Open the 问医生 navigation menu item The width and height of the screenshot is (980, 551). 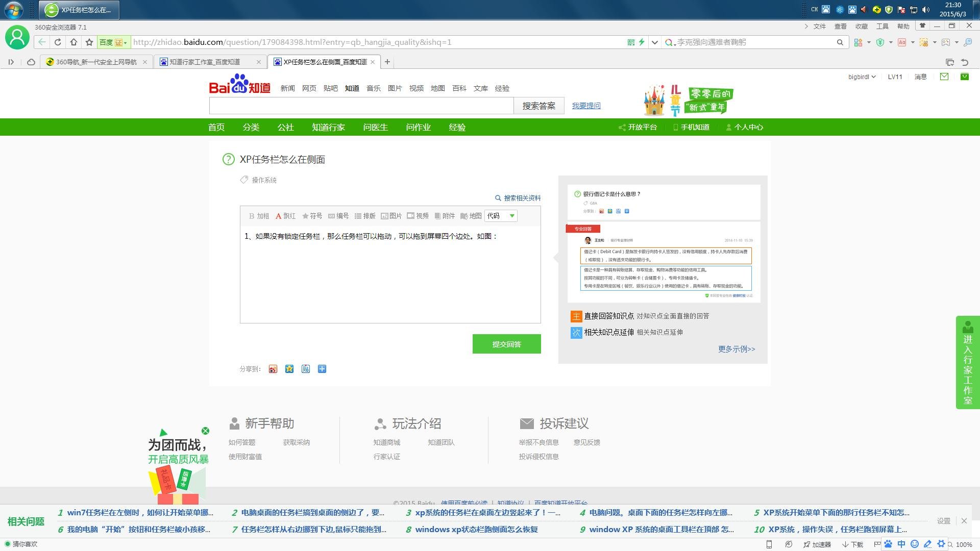pyautogui.click(x=375, y=127)
